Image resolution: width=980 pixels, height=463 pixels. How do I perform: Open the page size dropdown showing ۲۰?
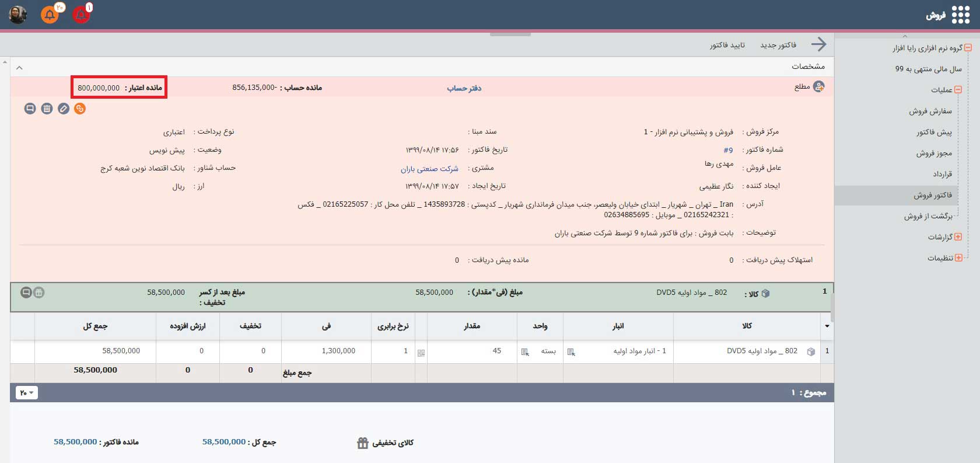coord(27,393)
